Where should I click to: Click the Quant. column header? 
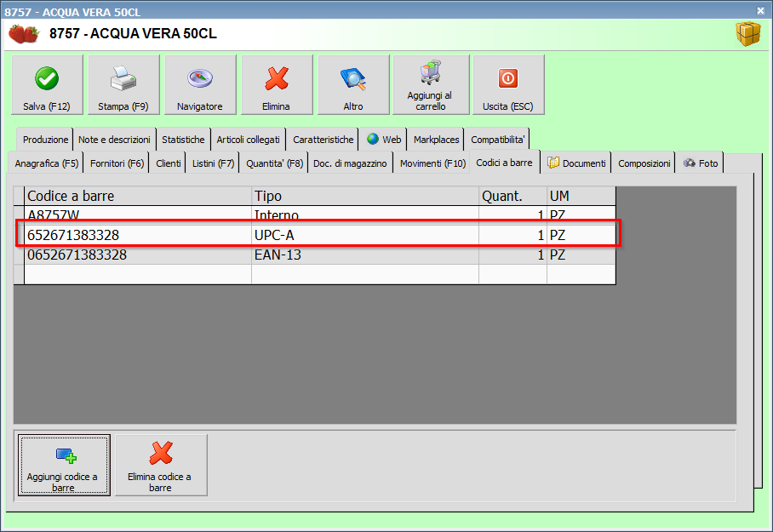pos(512,197)
